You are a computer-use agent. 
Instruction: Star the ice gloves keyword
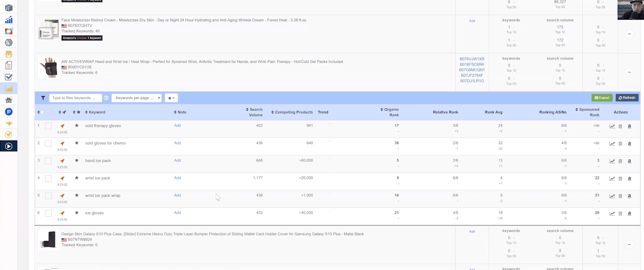tap(77, 213)
